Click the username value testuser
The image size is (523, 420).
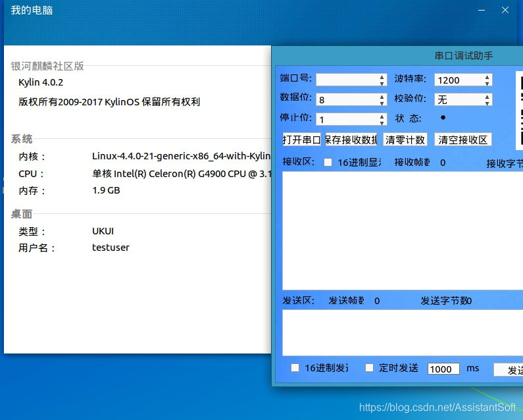pos(111,248)
